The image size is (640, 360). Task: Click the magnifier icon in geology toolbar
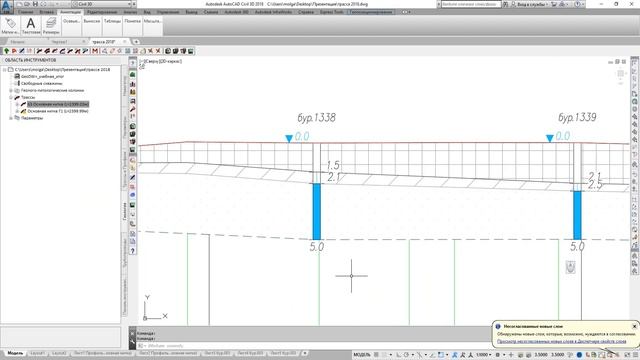click(104, 51)
